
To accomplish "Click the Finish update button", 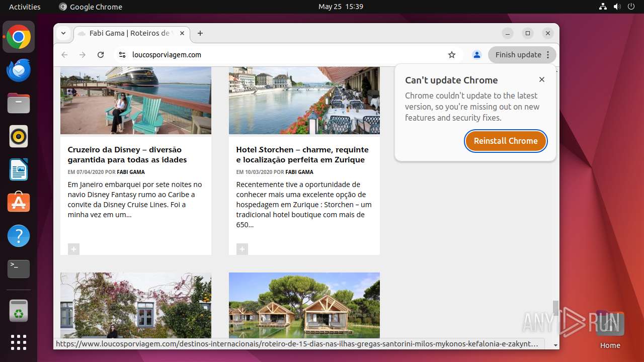I will [x=522, y=55].
